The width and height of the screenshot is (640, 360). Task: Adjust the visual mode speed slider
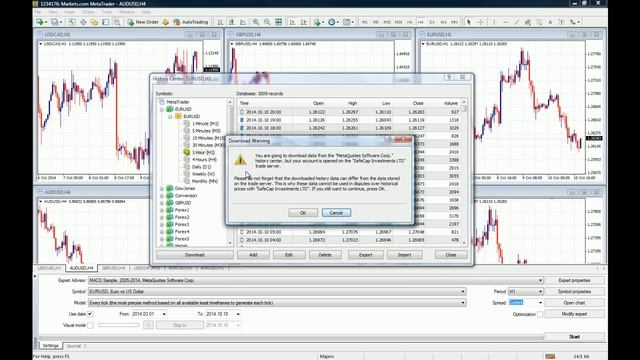pyautogui.click(x=119, y=325)
